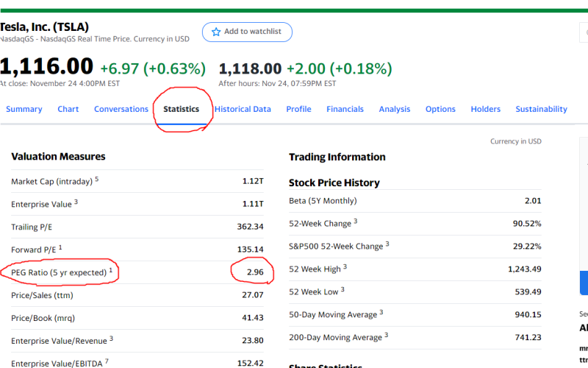Click the Tesla, Inc. (TSLA) title
The width and height of the screenshot is (588, 368).
pyautogui.click(x=44, y=26)
